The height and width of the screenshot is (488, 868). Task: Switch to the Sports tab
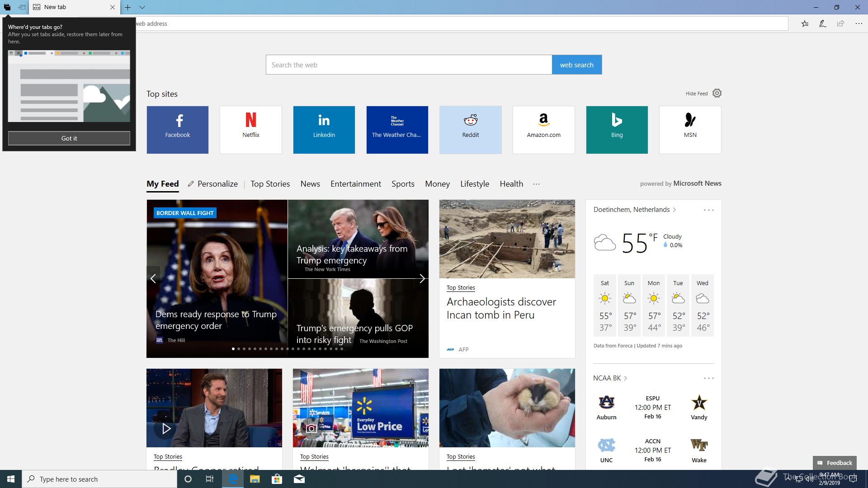coord(403,184)
